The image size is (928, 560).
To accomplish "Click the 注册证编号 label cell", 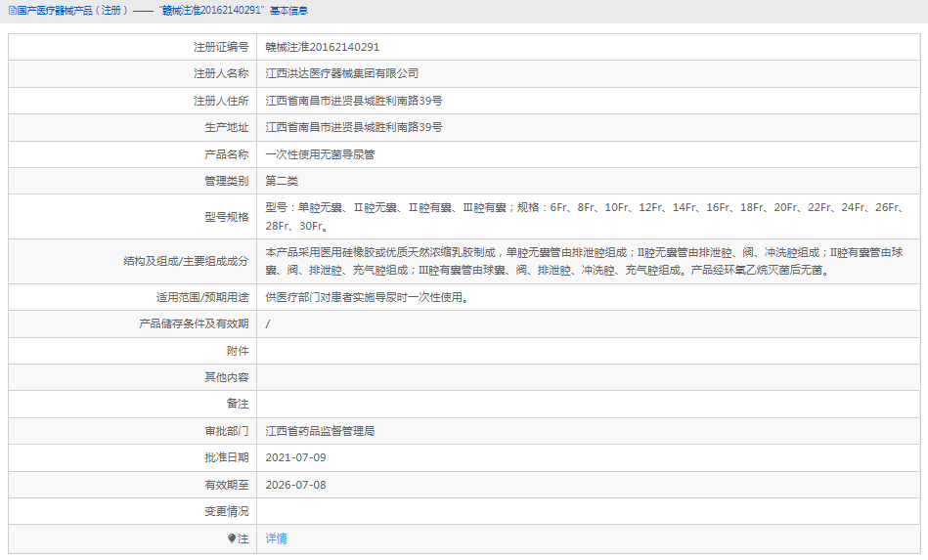I will click(x=221, y=47).
